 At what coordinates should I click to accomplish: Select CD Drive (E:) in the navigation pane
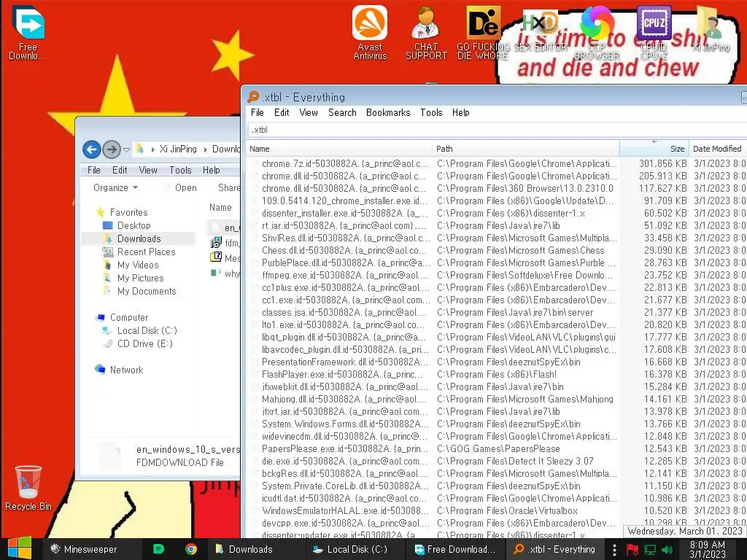click(145, 343)
